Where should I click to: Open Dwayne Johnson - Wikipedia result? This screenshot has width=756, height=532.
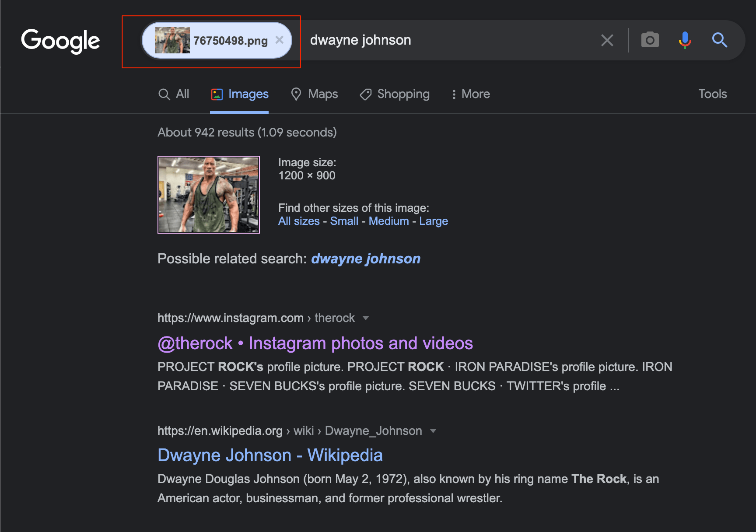[270, 455]
